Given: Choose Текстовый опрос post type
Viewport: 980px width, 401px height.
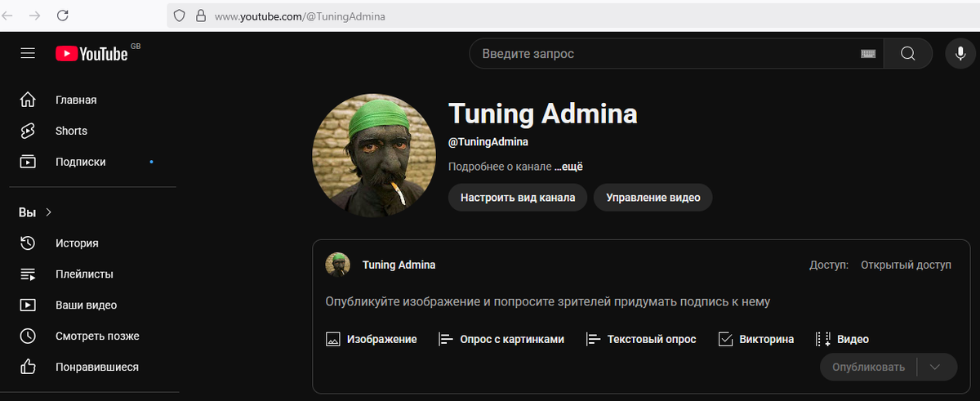Looking at the screenshot, I should [x=640, y=339].
